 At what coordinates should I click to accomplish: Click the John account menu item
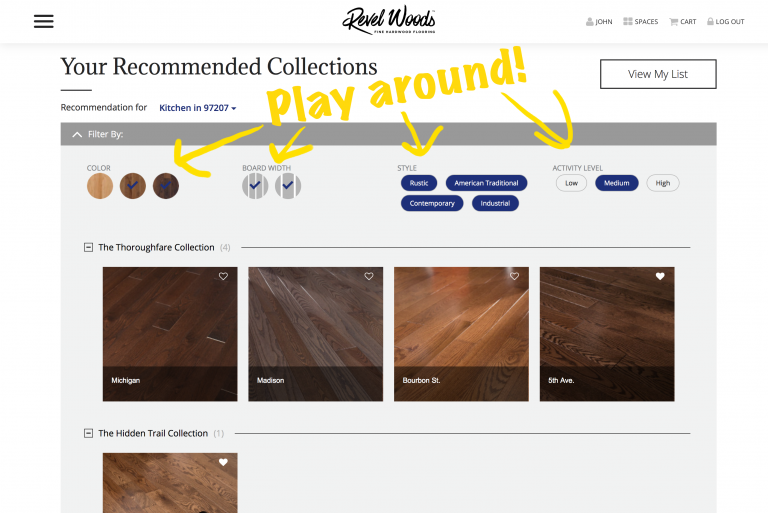click(x=599, y=22)
